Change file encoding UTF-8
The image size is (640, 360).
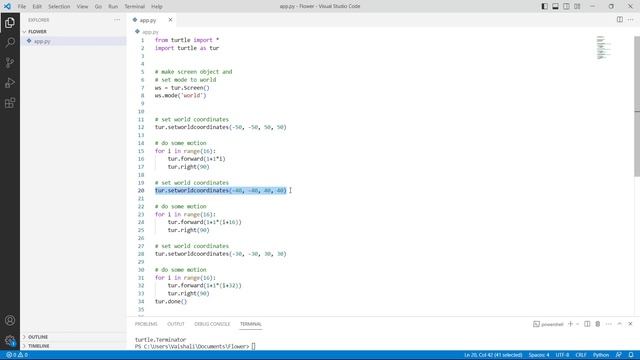(x=562, y=355)
